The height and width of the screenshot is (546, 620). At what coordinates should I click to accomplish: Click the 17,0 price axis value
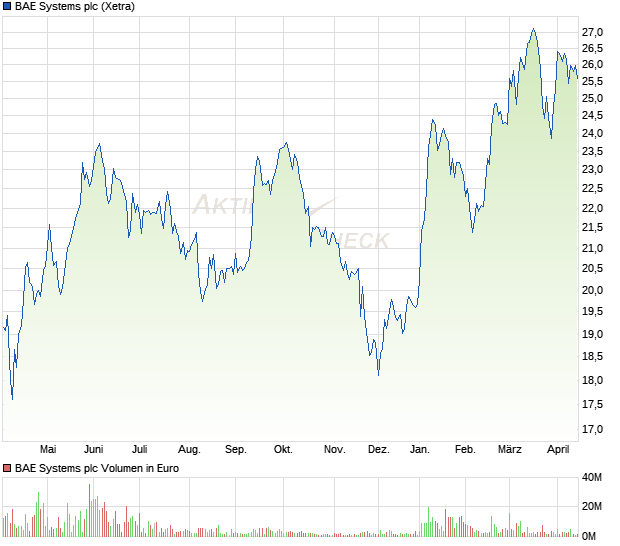[x=592, y=429]
